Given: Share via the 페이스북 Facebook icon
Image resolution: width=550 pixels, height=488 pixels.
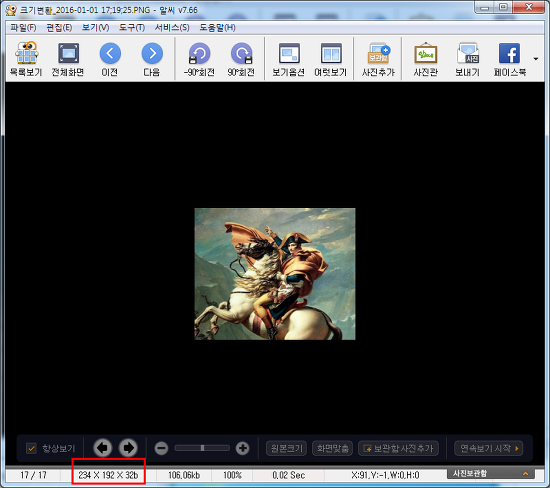Looking at the screenshot, I should (510, 59).
